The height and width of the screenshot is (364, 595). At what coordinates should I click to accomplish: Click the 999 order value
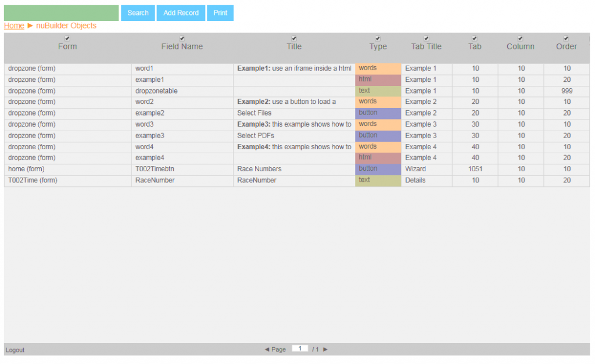tap(567, 91)
